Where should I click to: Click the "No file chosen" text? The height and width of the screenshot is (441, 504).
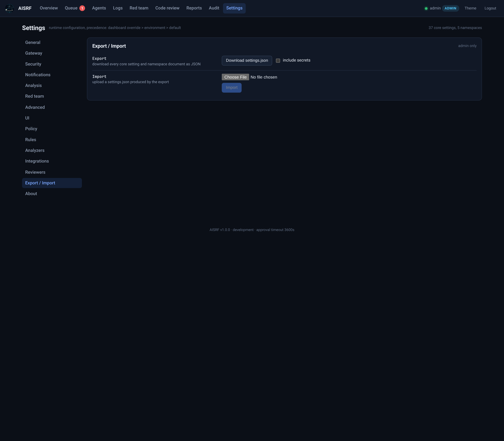coord(264,77)
